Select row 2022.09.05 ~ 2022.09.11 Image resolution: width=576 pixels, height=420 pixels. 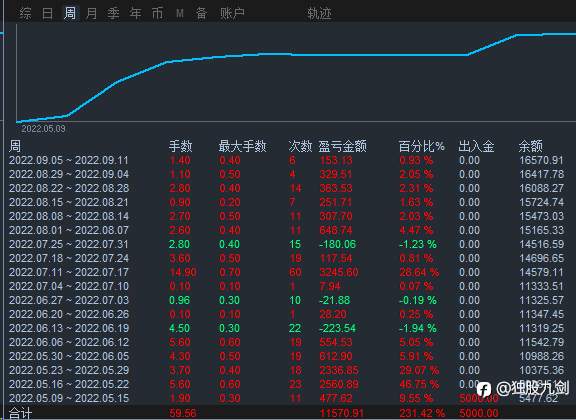[287, 160]
